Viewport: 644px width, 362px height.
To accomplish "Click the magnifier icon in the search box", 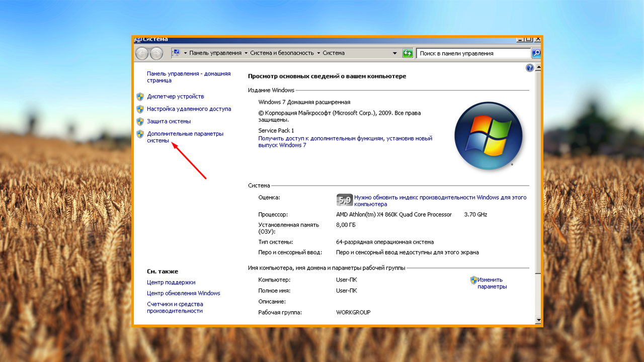I will tap(536, 53).
